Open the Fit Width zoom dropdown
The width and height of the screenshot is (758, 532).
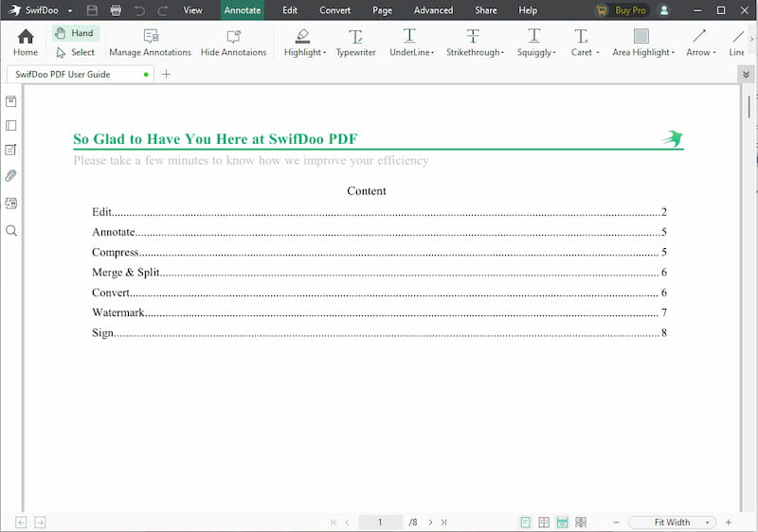(x=672, y=522)
